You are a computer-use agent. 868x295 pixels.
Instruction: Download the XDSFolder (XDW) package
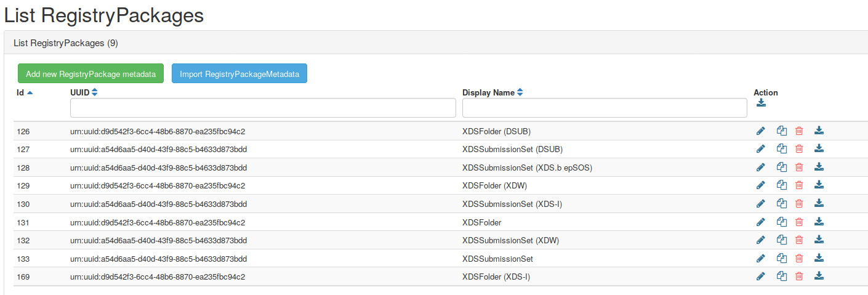coord(819,185)
